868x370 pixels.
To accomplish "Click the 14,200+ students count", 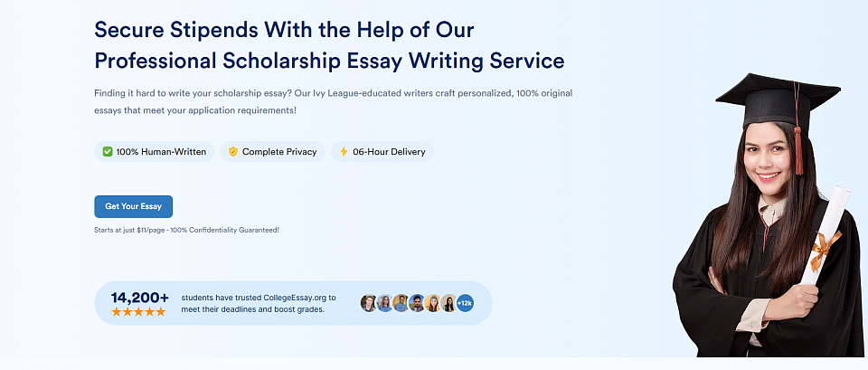I will click(139, 297).
